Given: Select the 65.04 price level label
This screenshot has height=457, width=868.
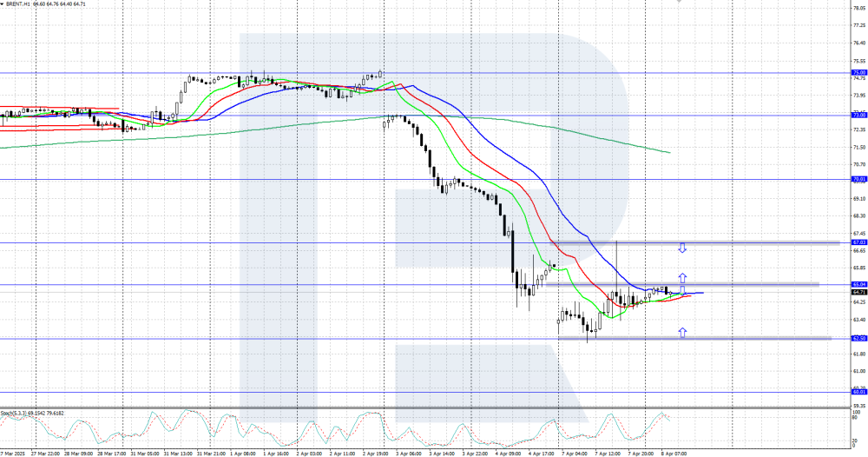Looking at the screenshot, I should 859,284.
